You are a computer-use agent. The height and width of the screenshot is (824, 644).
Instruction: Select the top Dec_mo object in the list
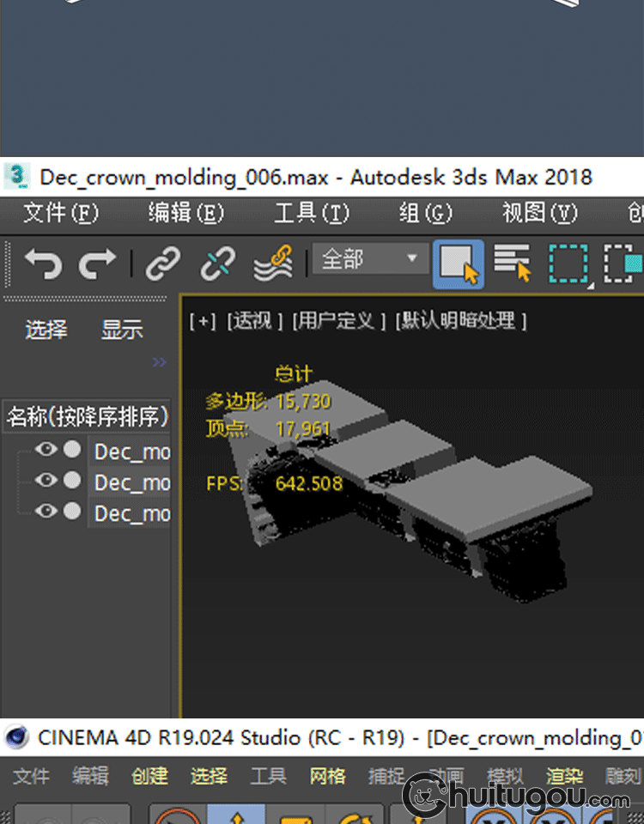(x=132, y=452)
